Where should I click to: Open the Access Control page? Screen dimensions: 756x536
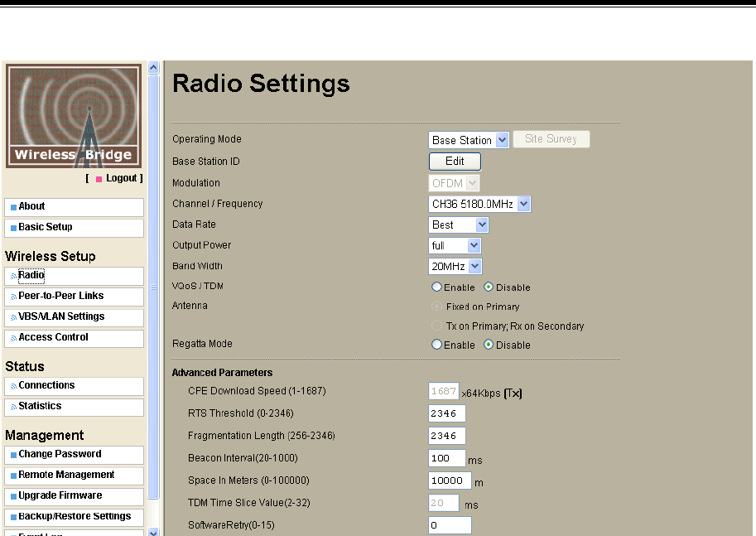click(x=74, y=338)
